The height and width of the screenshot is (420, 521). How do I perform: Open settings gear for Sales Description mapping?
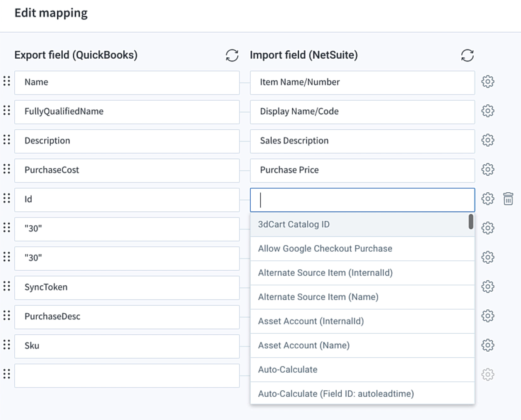click(488, 140)
